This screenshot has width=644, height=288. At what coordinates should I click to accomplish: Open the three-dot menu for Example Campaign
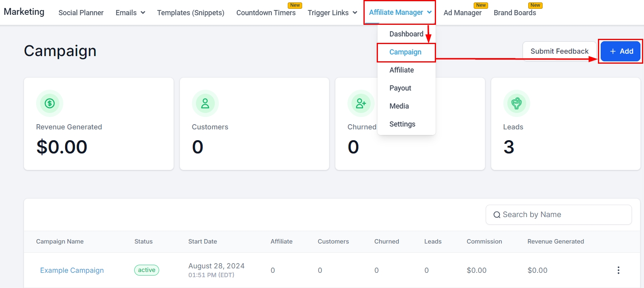point(618,270)
